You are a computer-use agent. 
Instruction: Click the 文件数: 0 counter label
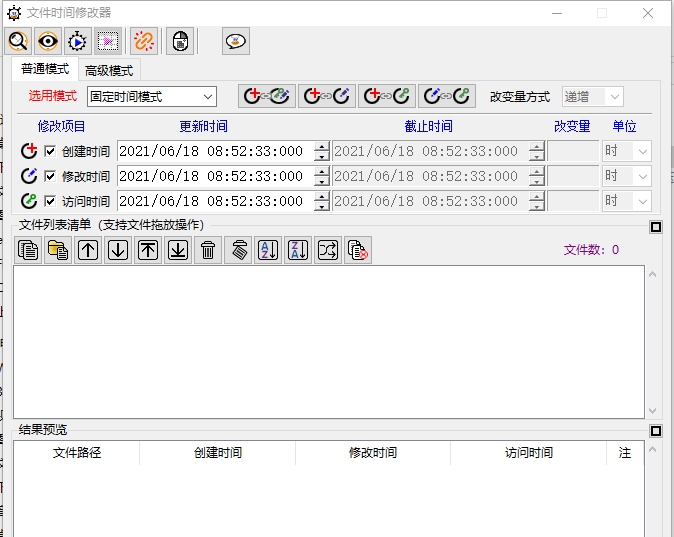click(591, 250)
